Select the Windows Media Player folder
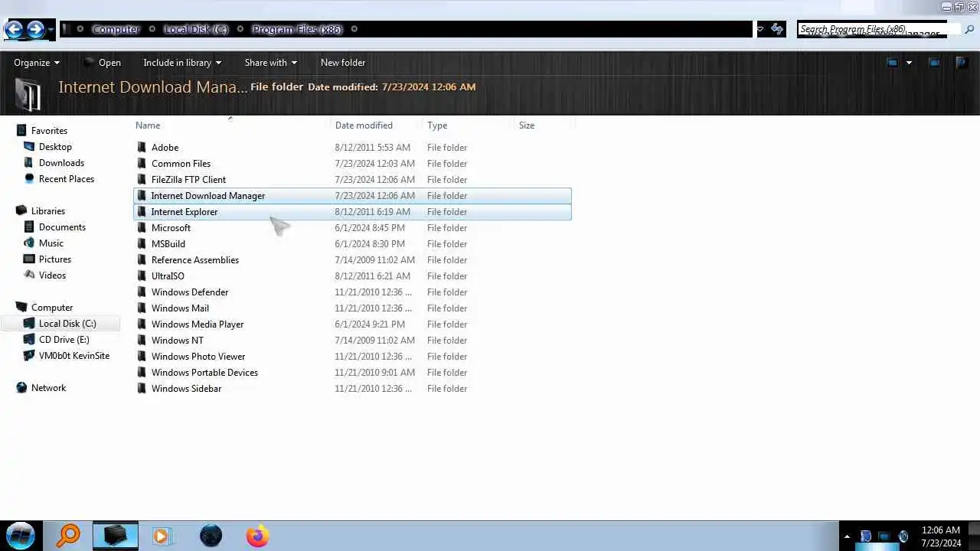 coord(352,324)
